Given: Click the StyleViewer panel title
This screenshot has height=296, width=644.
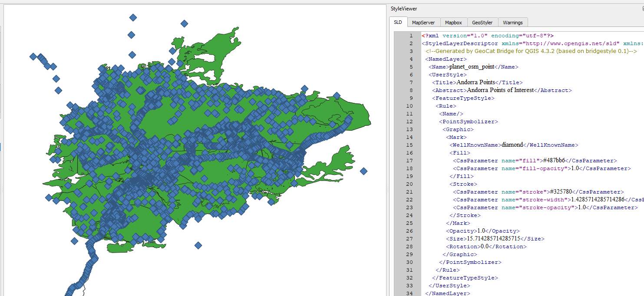Looking at the screenshot, I should (x=404, y=9).
